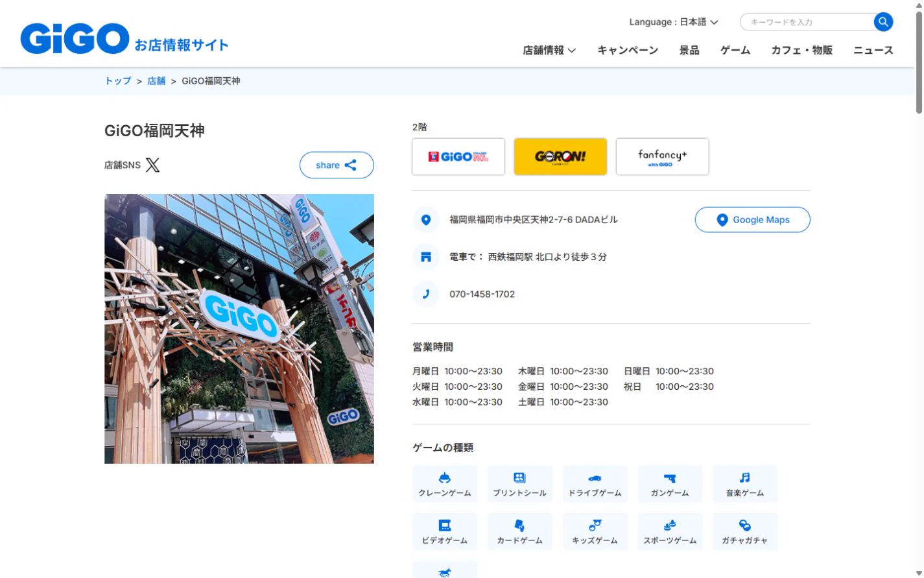This screenshot has height=578, width=924.
Task: Open the ニュース menu
Action: click(873, 50)
